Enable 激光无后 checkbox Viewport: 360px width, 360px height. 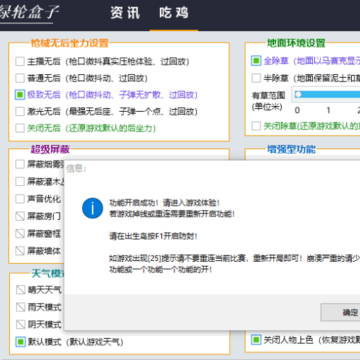tap(20, 111)
